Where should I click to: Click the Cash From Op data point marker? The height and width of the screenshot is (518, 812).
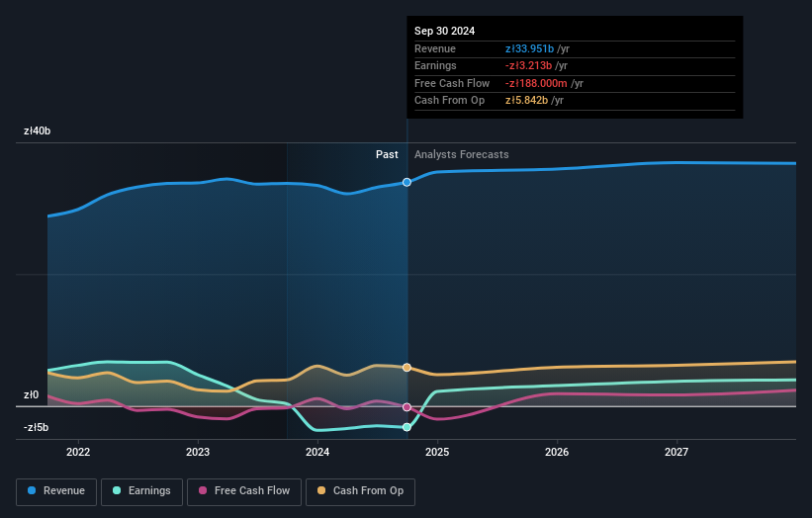click(407, 368)
